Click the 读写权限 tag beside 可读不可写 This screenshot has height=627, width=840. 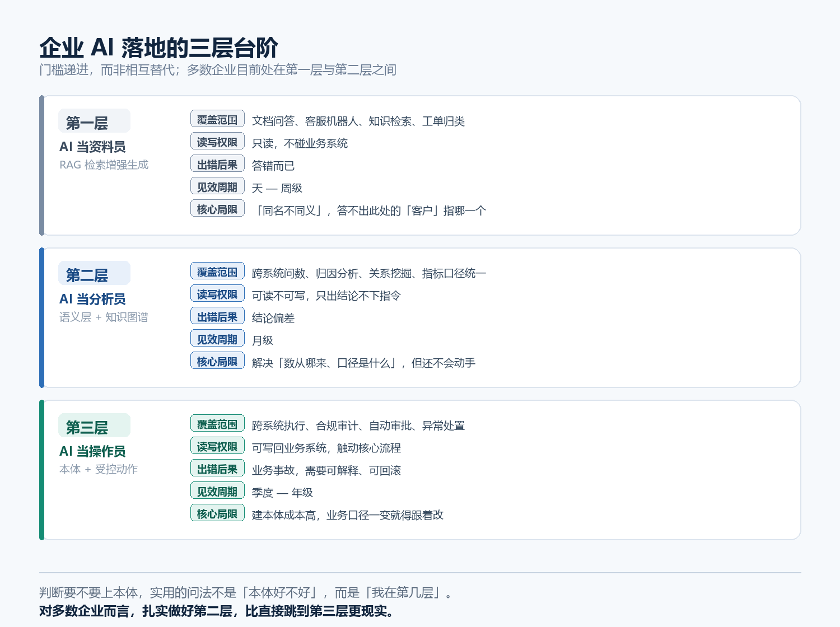pyautogui.click(x=217, y=293)
